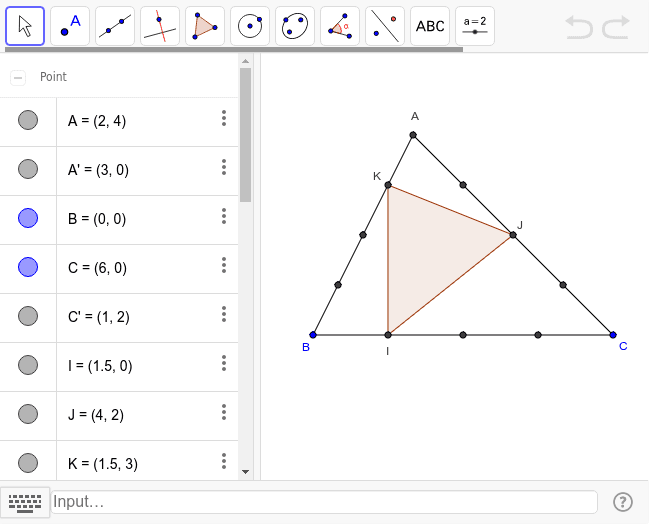Select the Slider a=2 tool
The height and width of the screenshot is (525, 650).
pyautogui.click(x=475, y=26)
